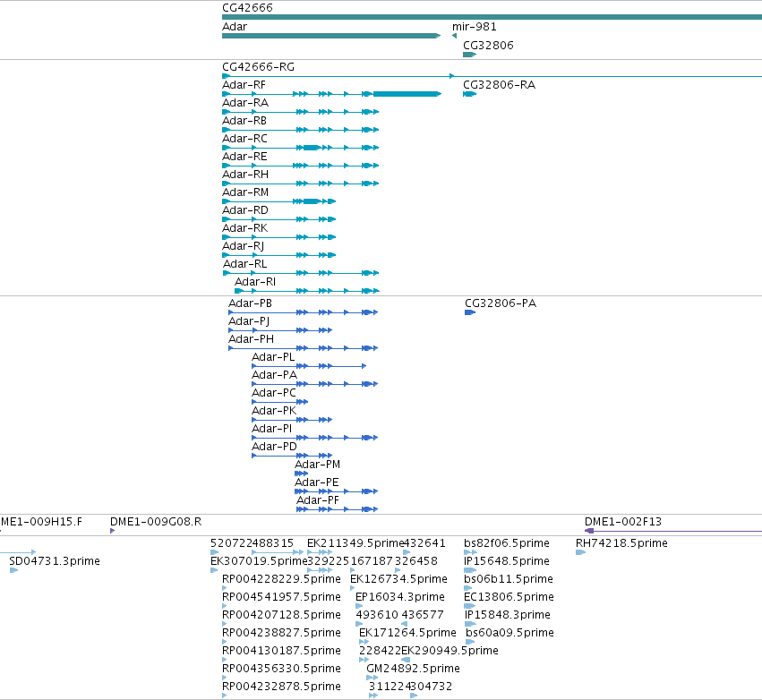Click the Adar-RI transcript label

pos(255,282)
